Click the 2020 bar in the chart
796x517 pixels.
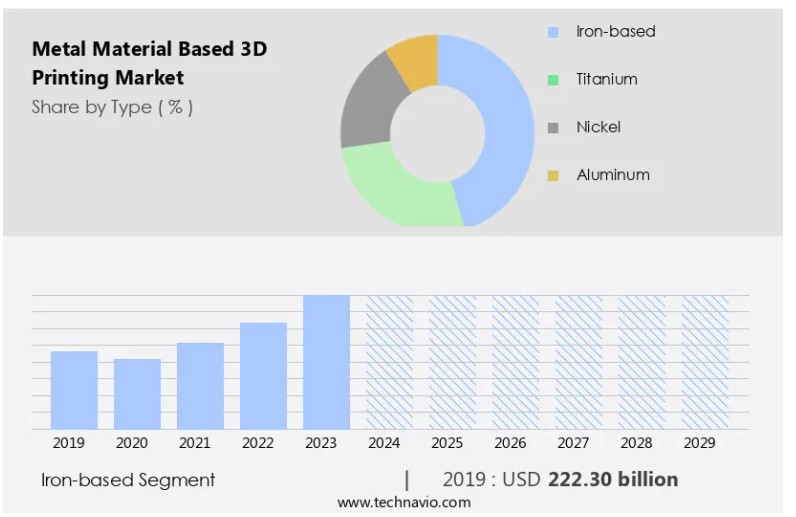pyautogui.click(x=137, y=394)
